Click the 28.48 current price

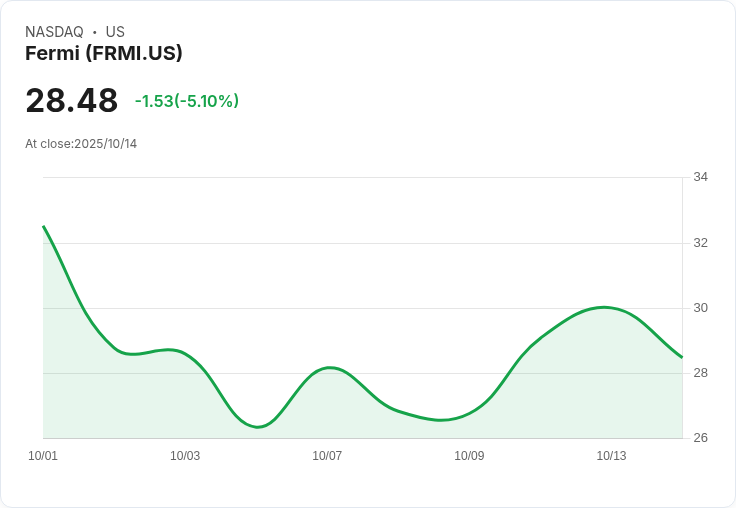(x=72, y=101)
